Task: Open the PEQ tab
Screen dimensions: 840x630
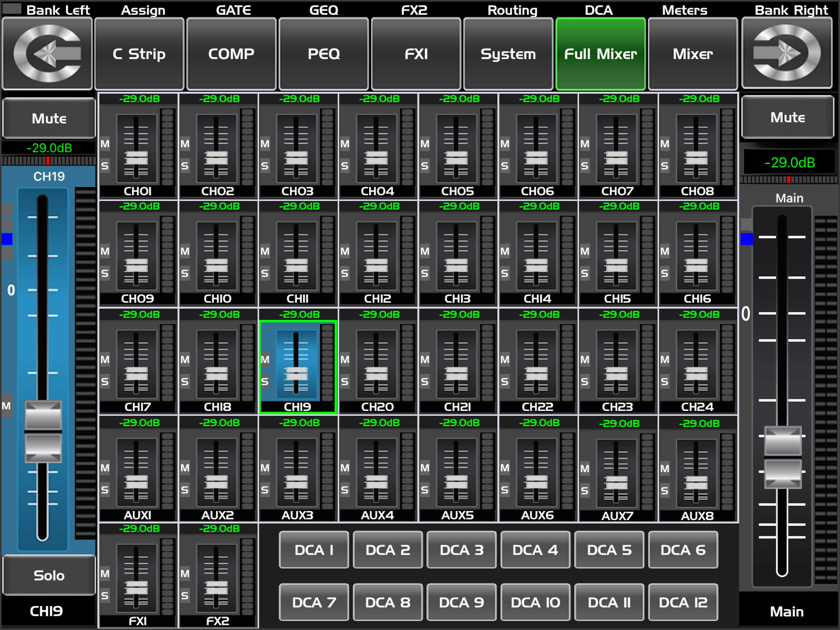Action: point(323,54)
